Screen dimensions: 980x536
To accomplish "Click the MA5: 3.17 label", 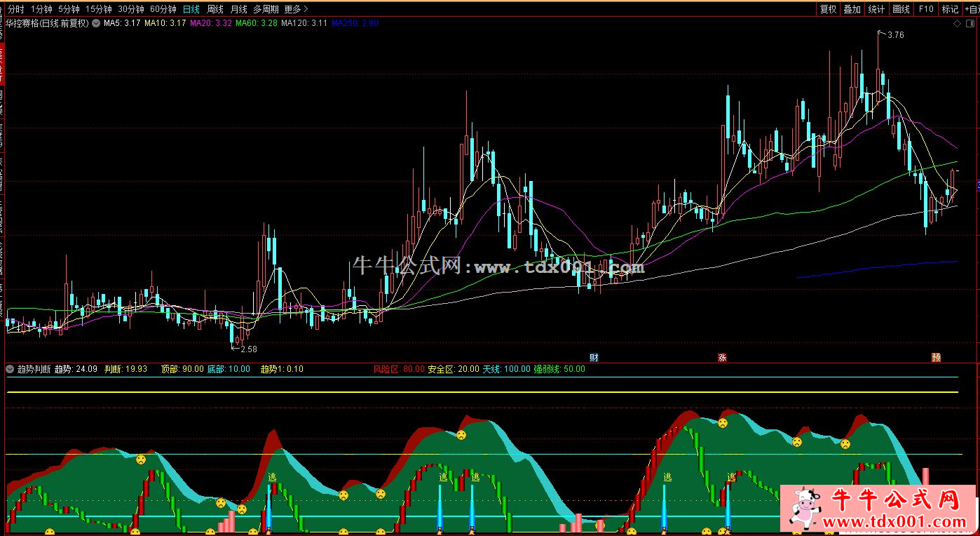I will [122, 23].
